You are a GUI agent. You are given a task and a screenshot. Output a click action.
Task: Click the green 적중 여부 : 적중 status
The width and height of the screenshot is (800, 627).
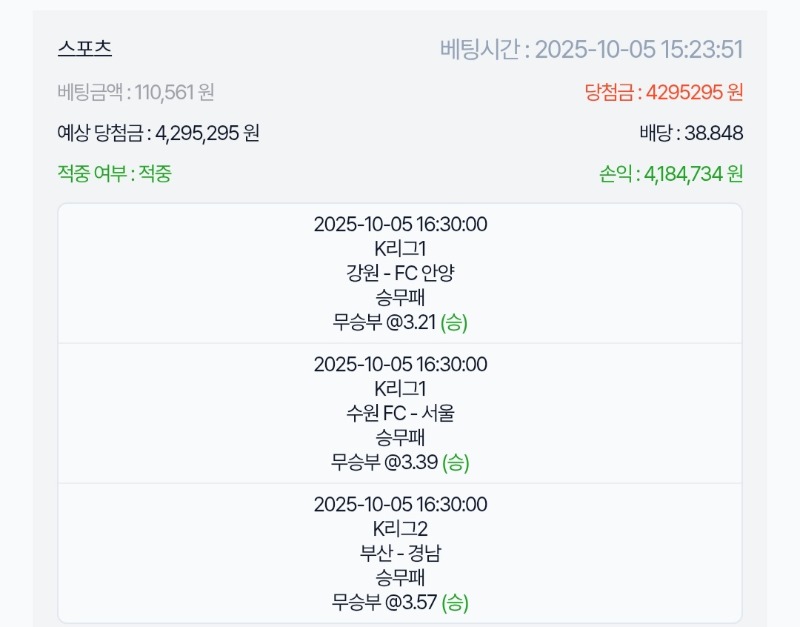point(115,174)
